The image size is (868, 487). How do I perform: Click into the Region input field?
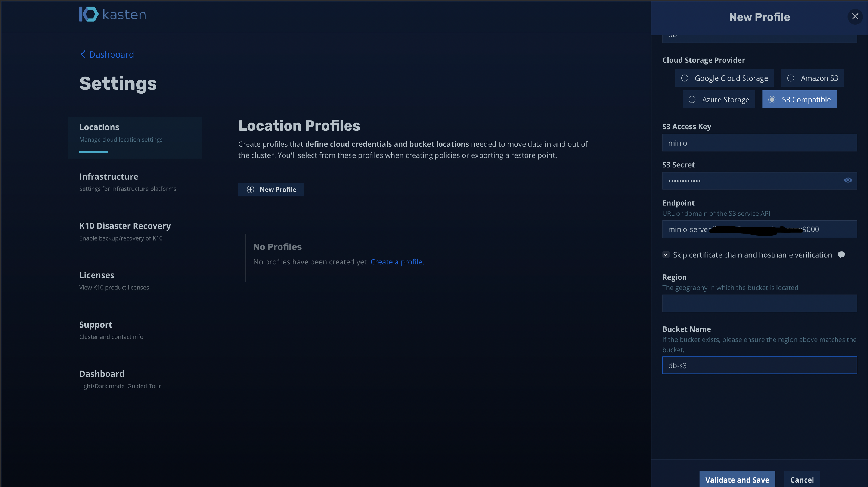(x=759, y=303)
